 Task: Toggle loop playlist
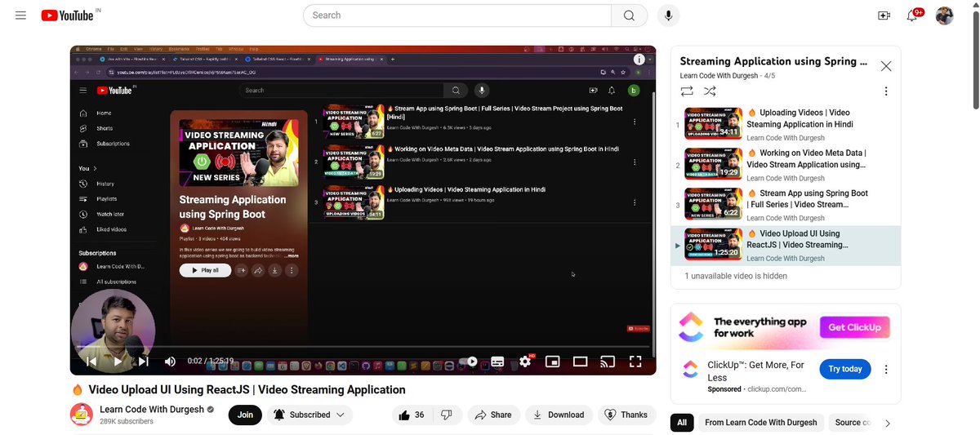tap(687, 91)
